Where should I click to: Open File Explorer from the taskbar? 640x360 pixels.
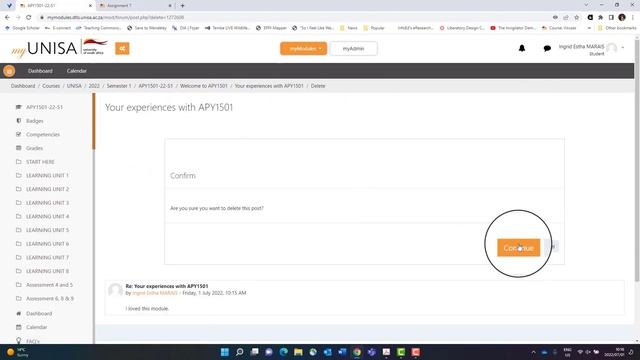(298, 352)
